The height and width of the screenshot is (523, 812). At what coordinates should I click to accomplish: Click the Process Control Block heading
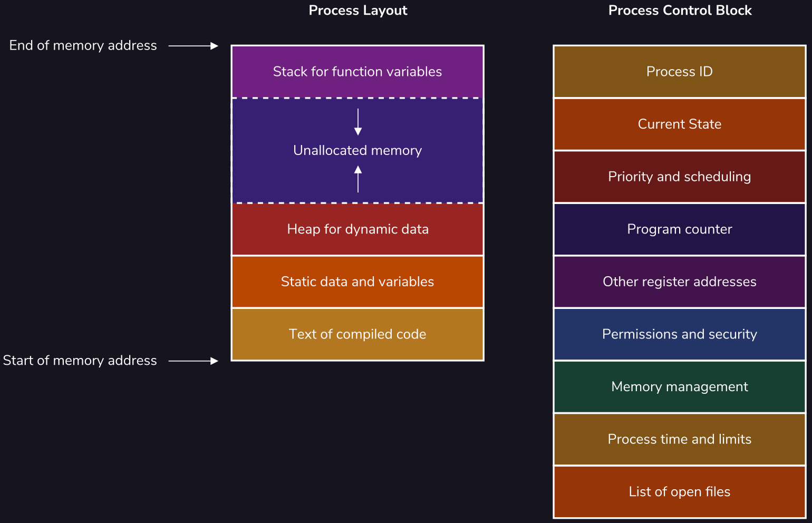tap(680, 11)
